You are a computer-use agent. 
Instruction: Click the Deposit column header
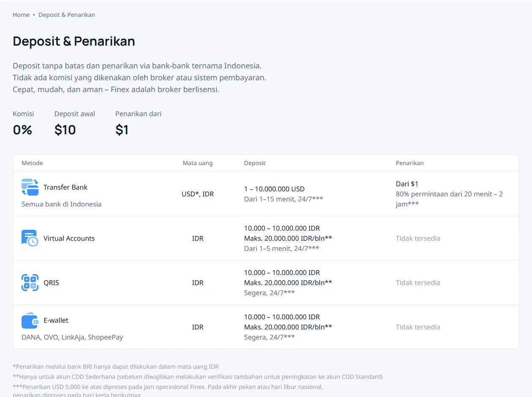point(255,163)
